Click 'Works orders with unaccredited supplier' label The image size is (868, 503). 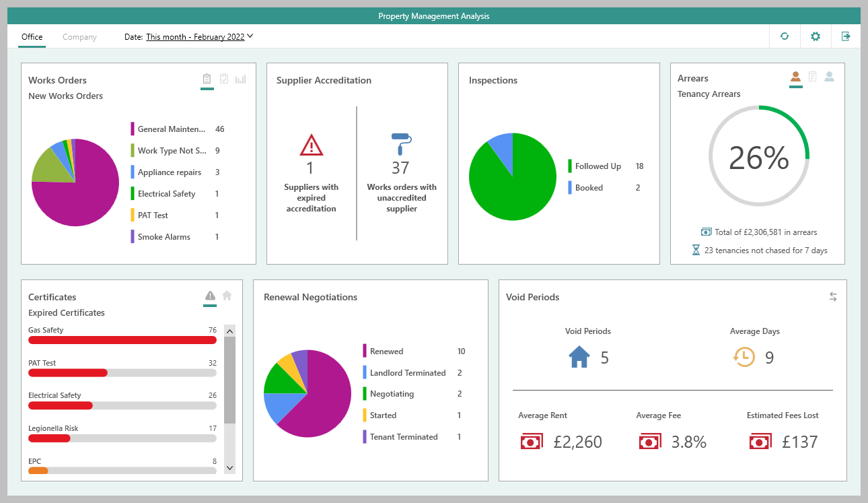[x=402, y=198]
